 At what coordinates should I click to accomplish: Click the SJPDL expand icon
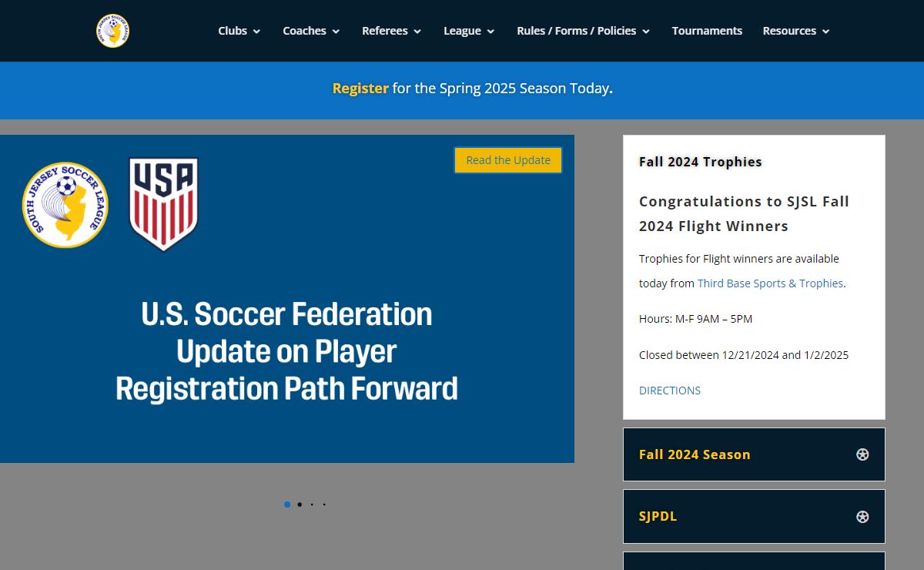click(862, 516)
